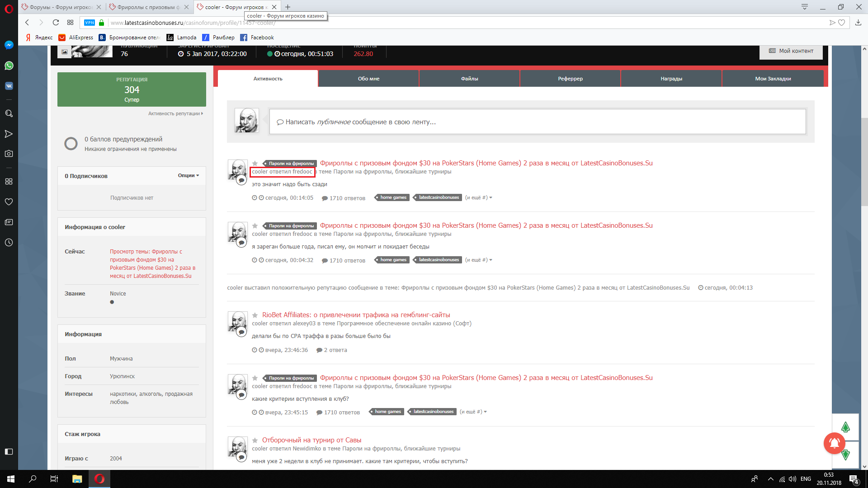The height and width of the screenshot is (488, 868).
Task: Open RioBet Affiliates topic link
Action: pos(356,315)
